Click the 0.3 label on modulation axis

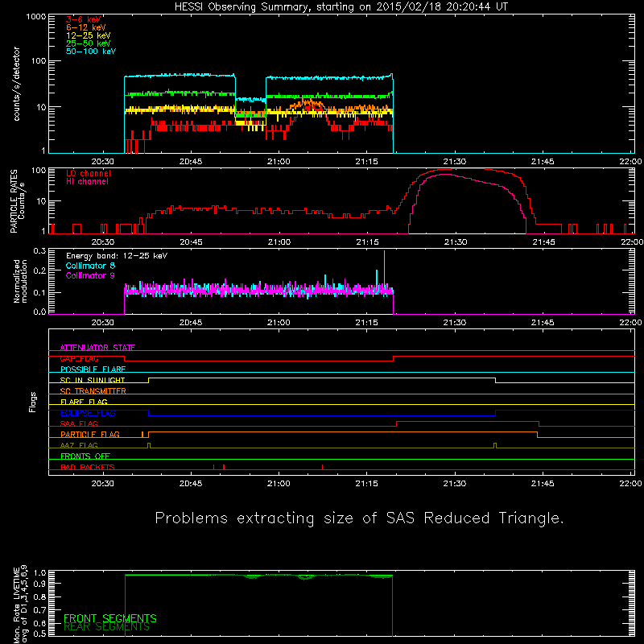tap(39, 250)
